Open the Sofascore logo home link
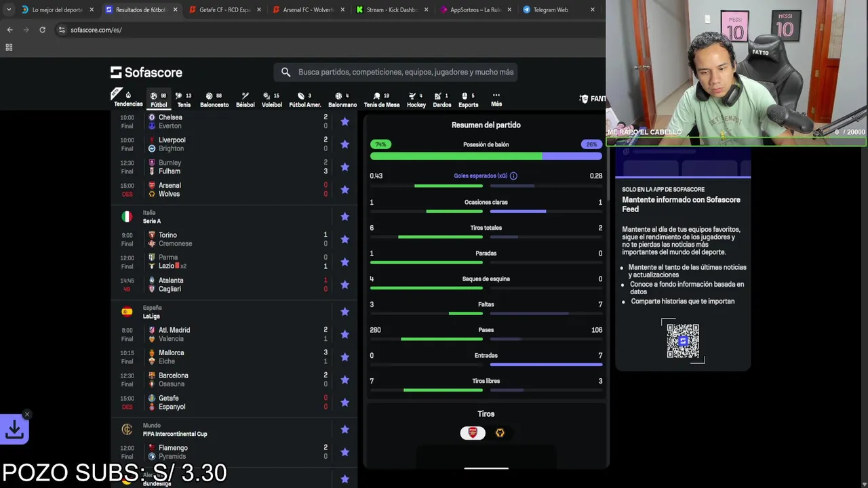The width and height of the screenshot is (868, 488). pyautogui.click(x=146, y=73)
